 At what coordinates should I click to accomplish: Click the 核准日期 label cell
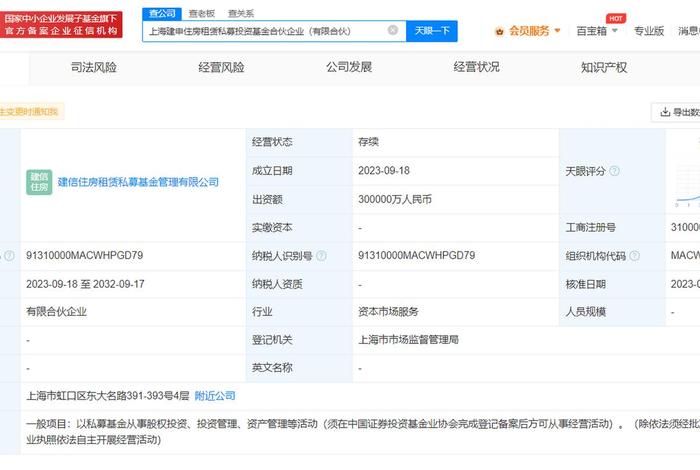(x=612, y=284)
